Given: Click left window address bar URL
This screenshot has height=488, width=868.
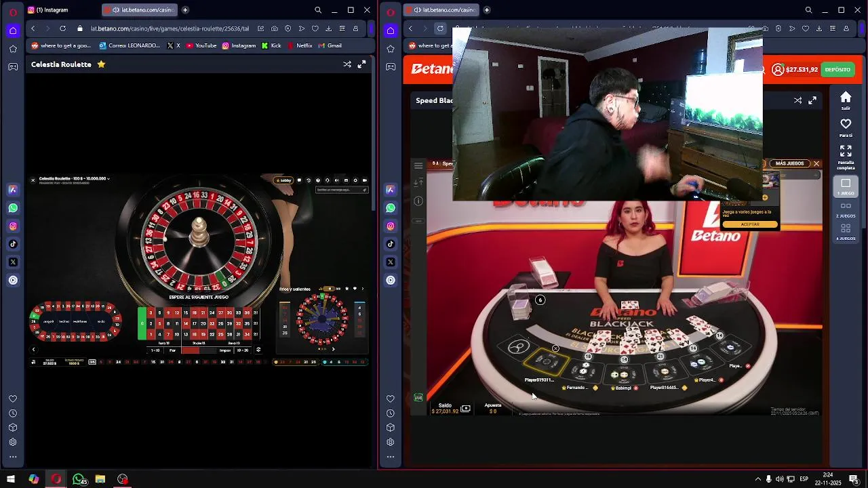Looking at the screenshot, I should [170, 28].
